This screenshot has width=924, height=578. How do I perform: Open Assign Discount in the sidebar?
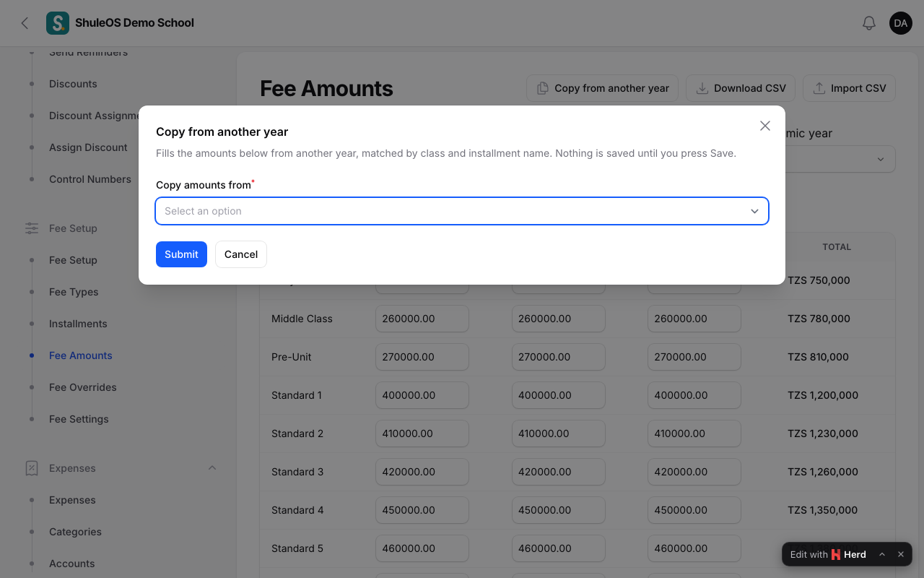click(x=88, y=147)
